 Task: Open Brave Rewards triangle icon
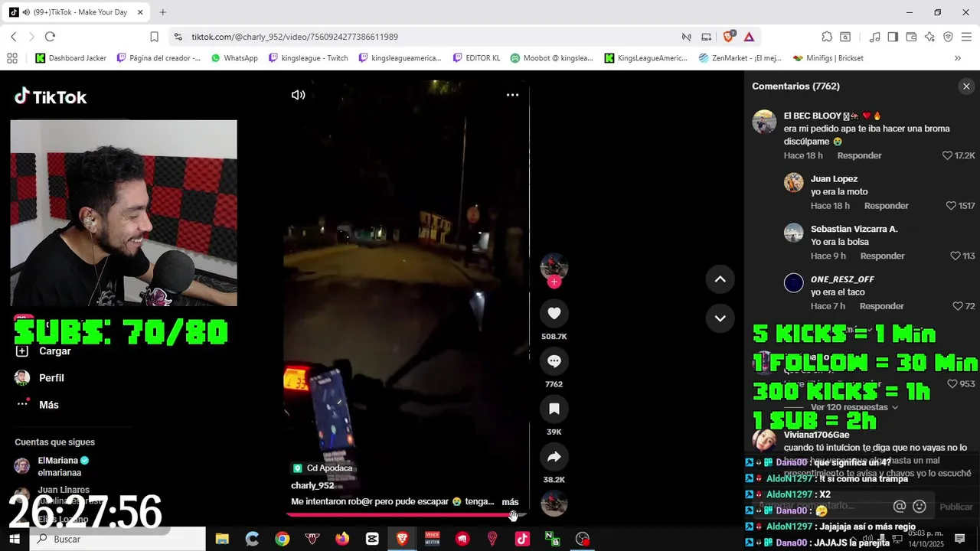click(x=749, y=37)
